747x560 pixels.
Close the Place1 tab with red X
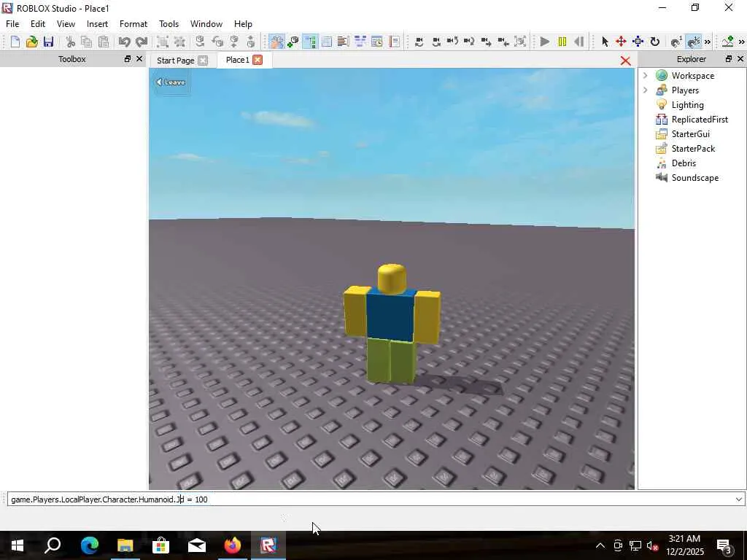(x=258, y=60)
